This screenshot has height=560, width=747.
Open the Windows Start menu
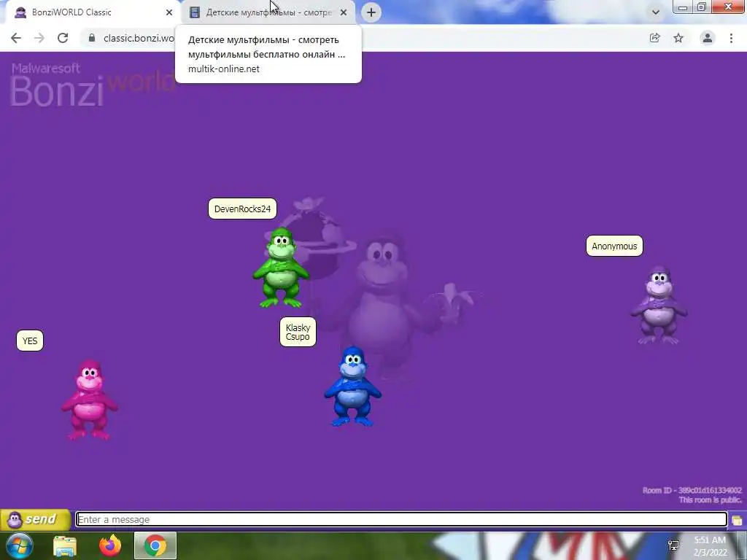(x=20, y=545)
